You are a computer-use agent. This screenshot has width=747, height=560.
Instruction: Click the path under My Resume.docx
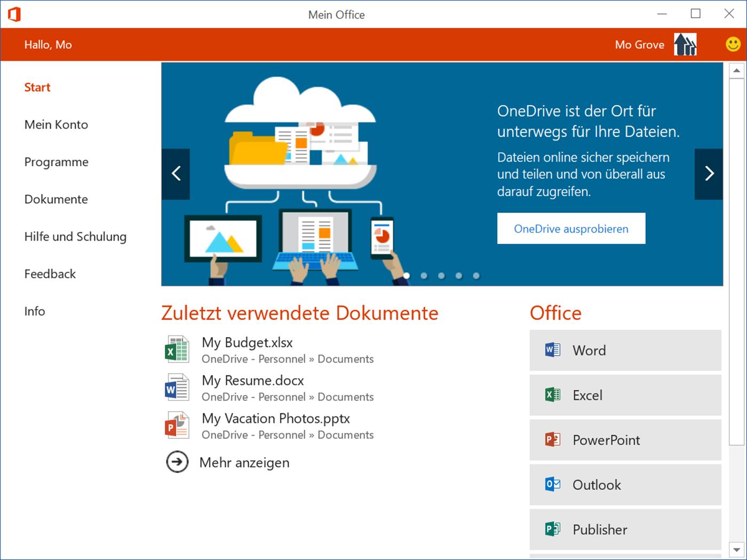tap(288, 397)
